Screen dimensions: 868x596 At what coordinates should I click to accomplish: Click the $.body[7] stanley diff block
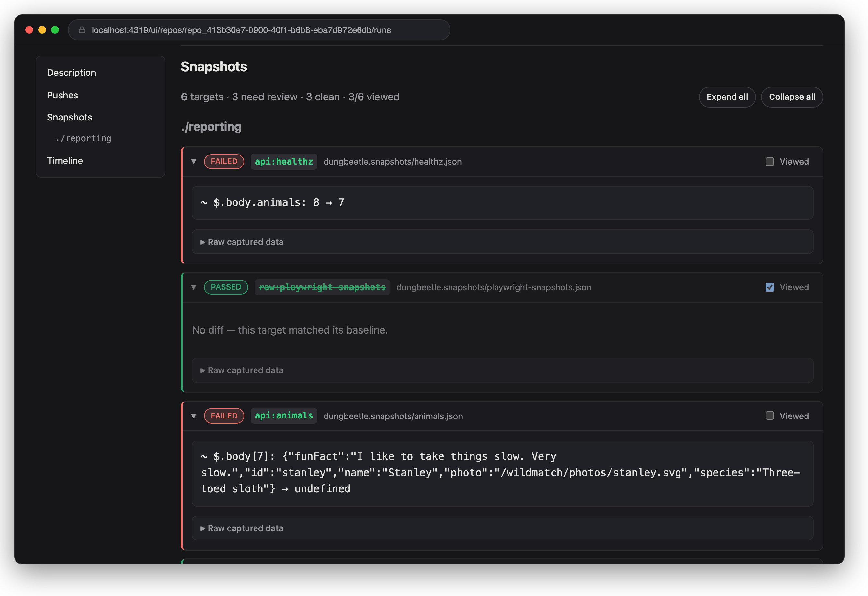502,473
